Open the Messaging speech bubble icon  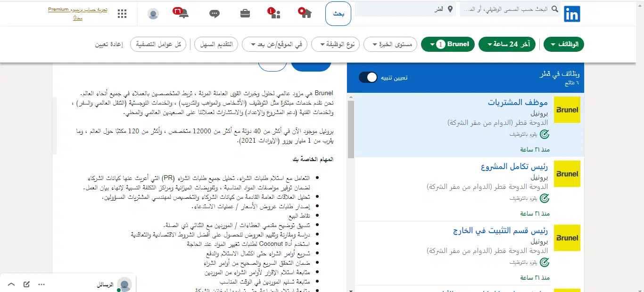pos(215,14)
